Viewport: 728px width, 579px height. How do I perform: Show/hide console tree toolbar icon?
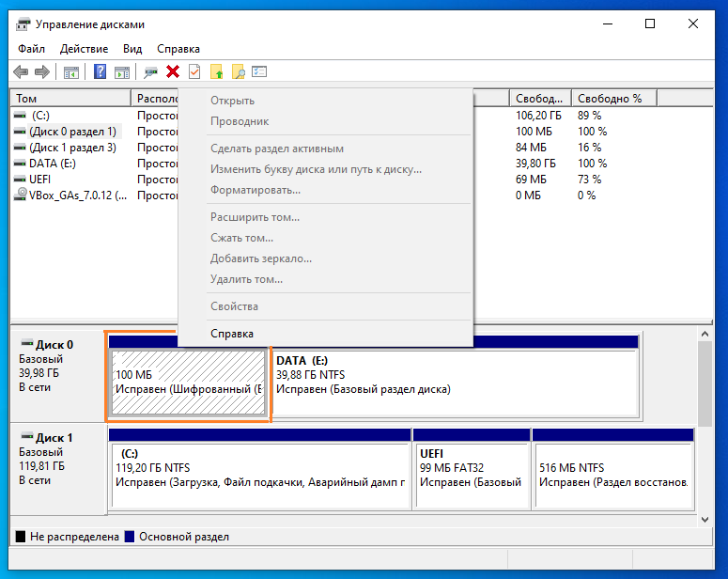[x=71, y=72]
